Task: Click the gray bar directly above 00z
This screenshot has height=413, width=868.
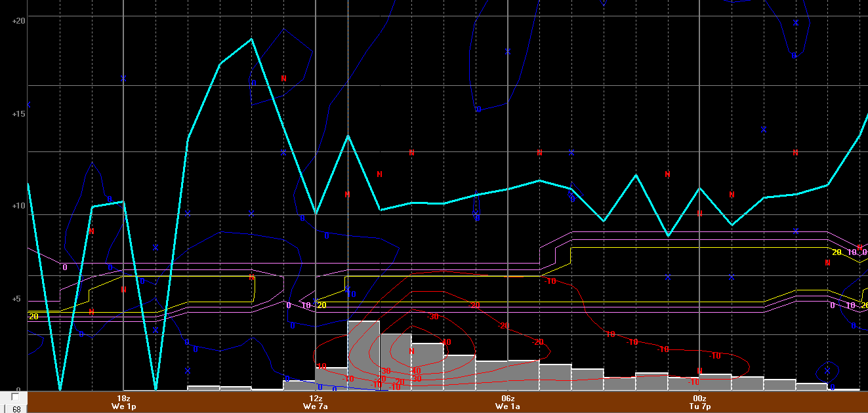Action: (x=715, y=382)
